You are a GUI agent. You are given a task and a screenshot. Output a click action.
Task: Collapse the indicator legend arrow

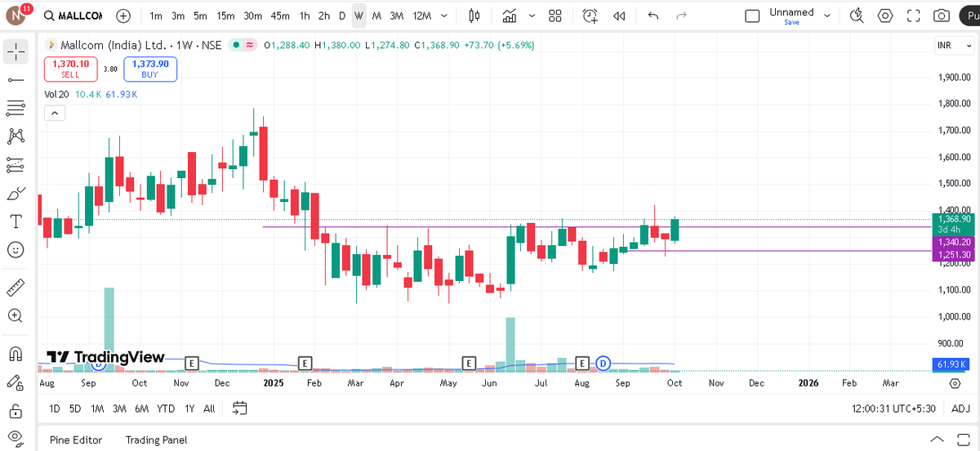55,114
